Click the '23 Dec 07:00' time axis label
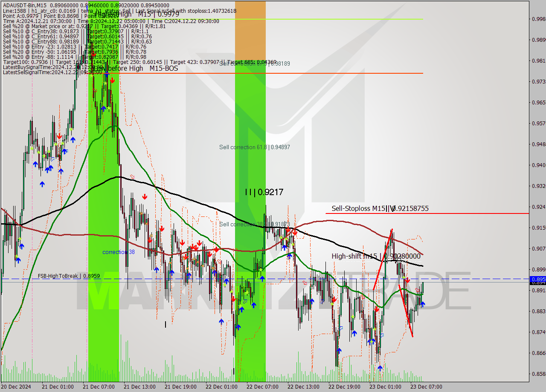 point(426,387)
